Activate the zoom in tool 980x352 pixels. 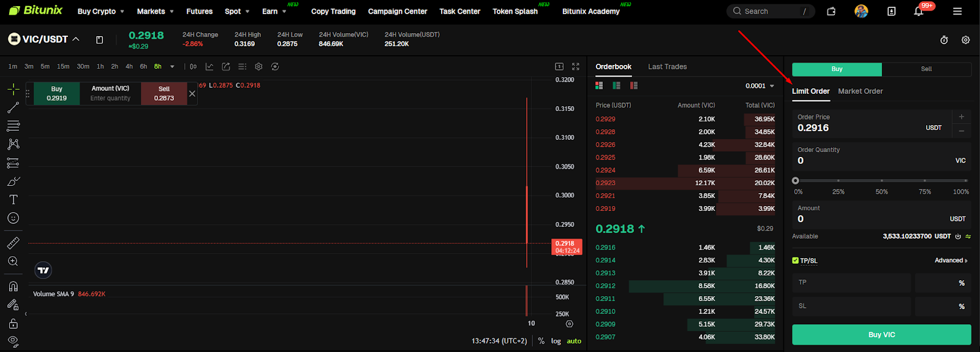pos(13,262)
